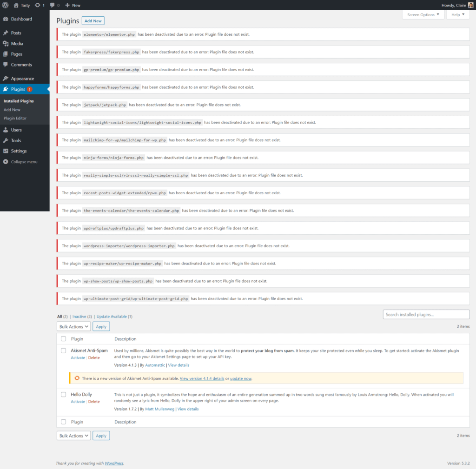Check the Akismet Anti-Spam checkbox
476x469 pixels.
(x=64, y=350)
